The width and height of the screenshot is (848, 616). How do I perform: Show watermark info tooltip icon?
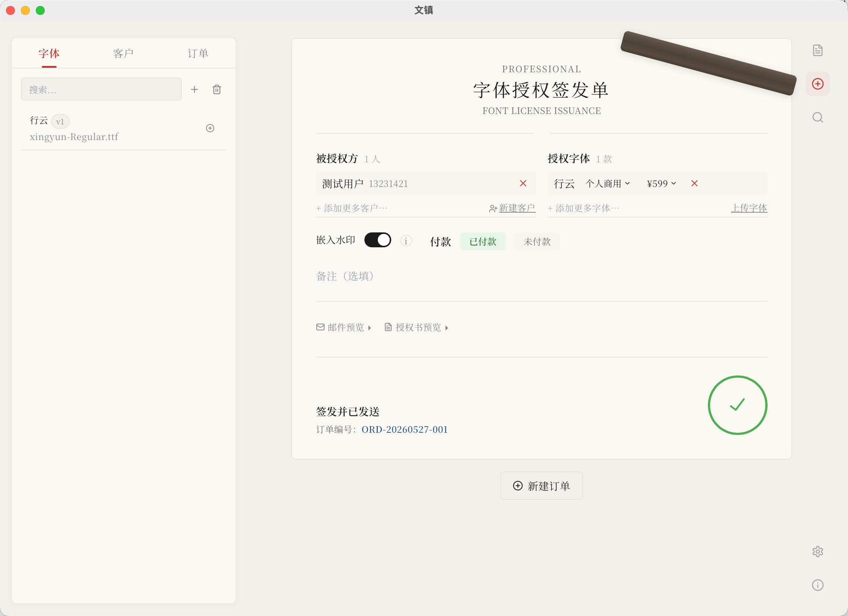406,241
